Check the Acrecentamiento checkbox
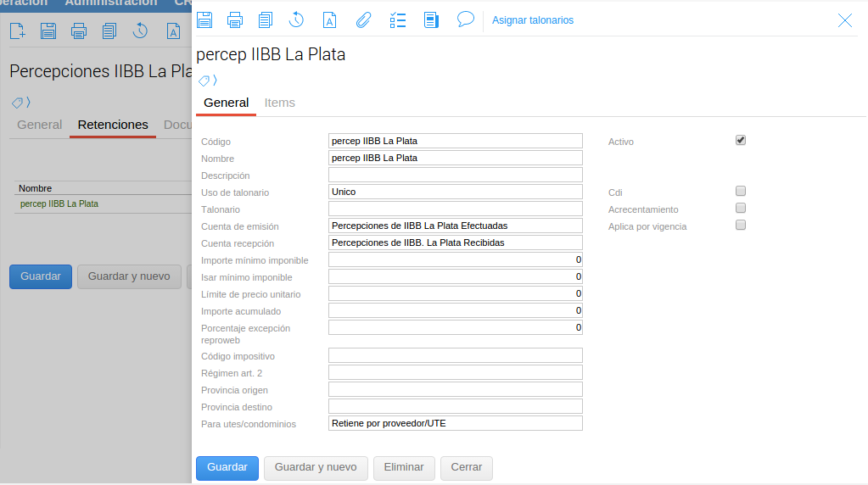The width and height of the screenshot is (868, 485). pos(741,209)
